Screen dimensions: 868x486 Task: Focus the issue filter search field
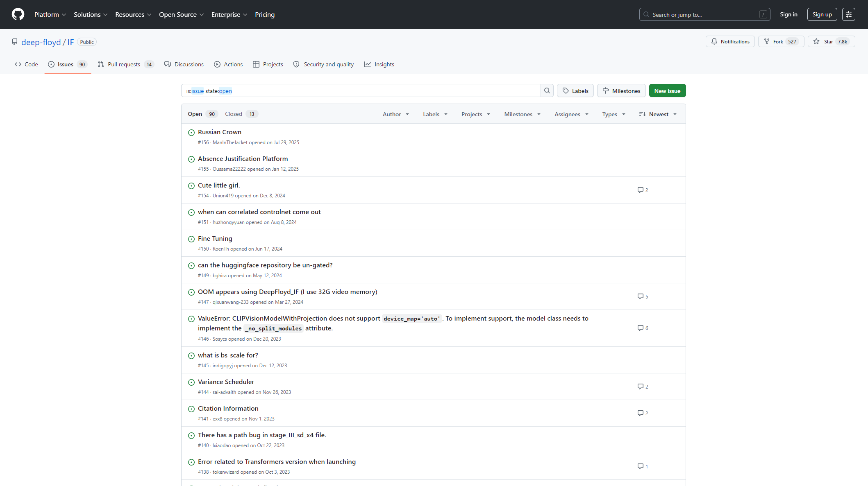click(361, 91)
